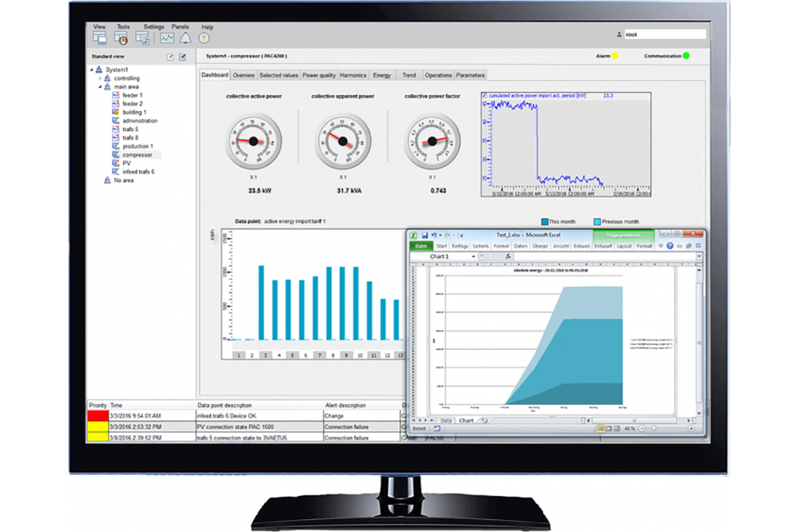This screenshot has height=532, width=799.
Task: Collapse the main area tree node
Action: coord(100,87)
